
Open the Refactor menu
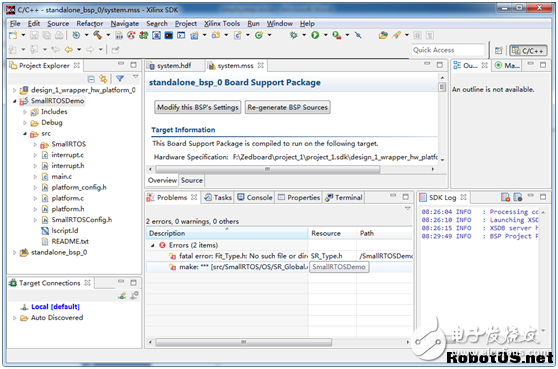pos(90,23)
